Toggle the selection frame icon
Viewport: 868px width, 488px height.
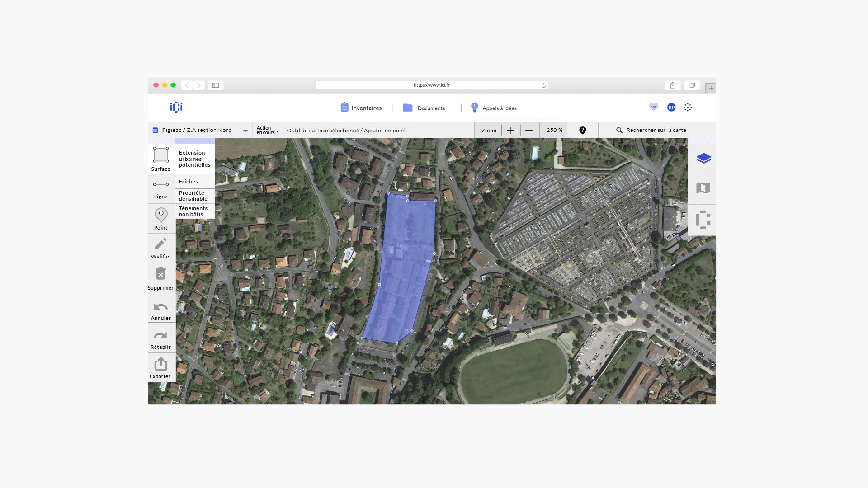pyautogui.click(x=703, y=220)
